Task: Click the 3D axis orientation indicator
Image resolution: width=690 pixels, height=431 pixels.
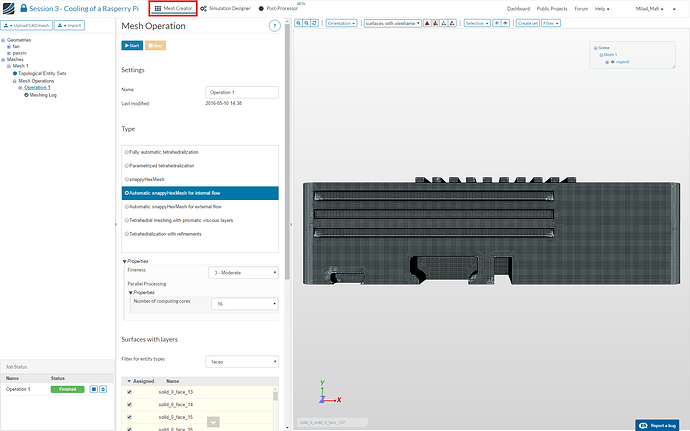Action: coord(326,394)
